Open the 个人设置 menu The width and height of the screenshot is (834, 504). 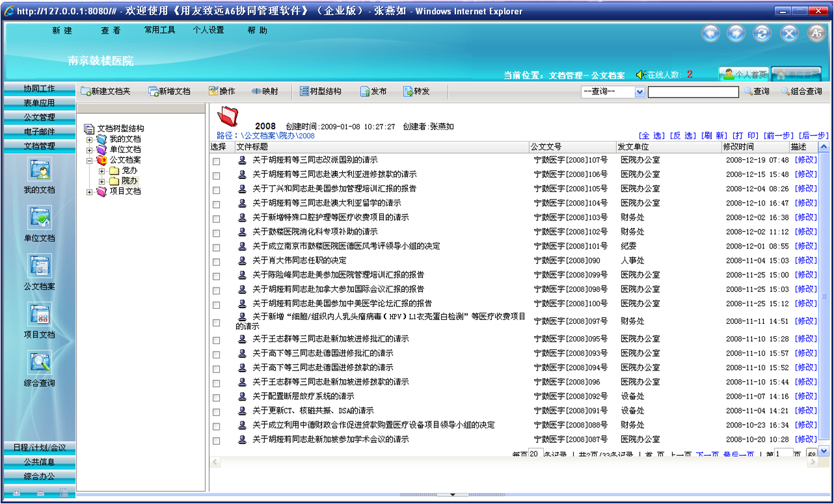click(x=208, y=30)
